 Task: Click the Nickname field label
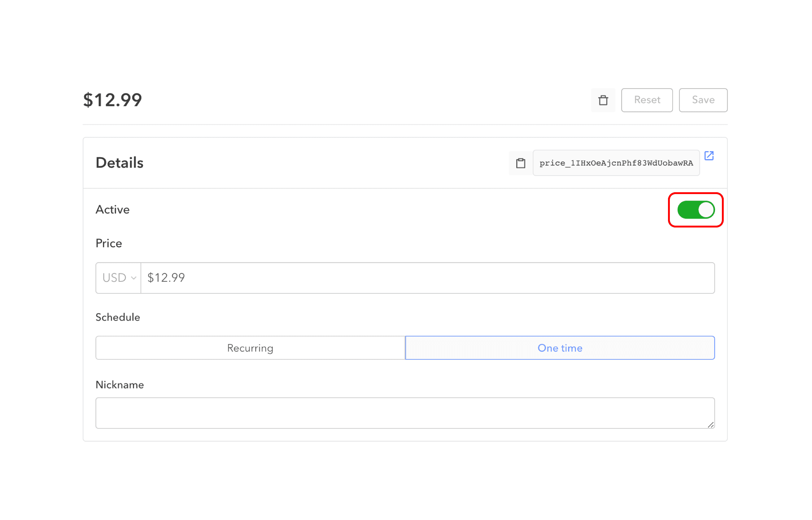pos(120,385)
